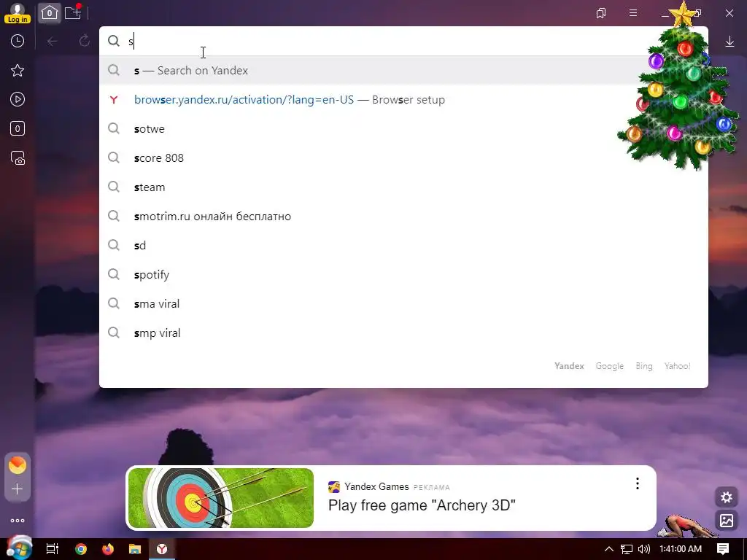Launch Google Chrome from taskbar

pyautogui.click(x=81, y=549)
